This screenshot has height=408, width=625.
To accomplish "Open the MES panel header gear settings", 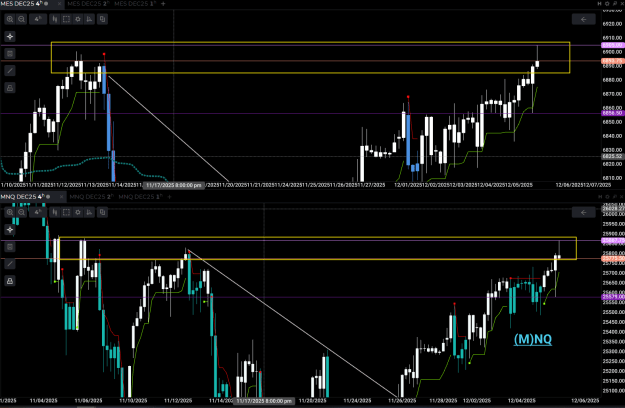I will tap(607, 4).
